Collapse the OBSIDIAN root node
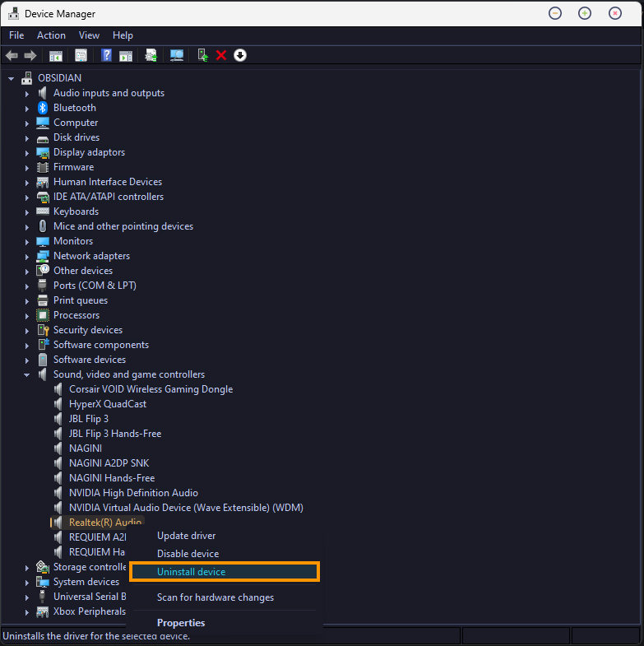The image size is (644, 646). point(12,79)
